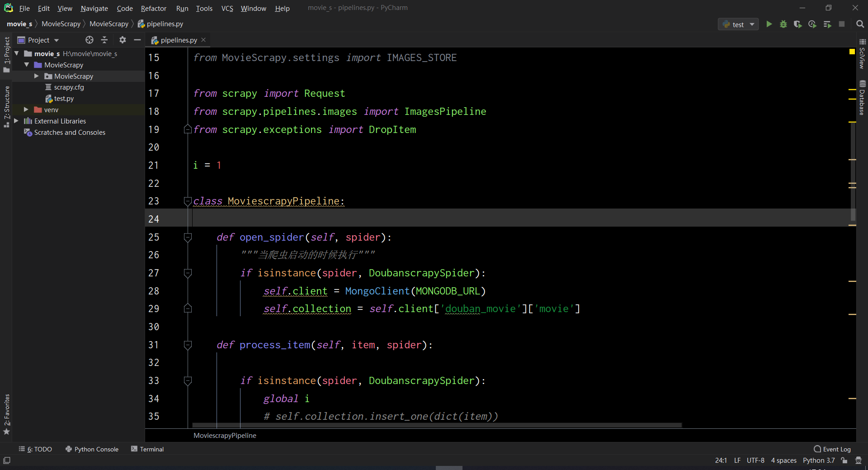The height and width of the screenshot is (470, 868).
Task: Expand the venv folder
Action: (x=26, y=109)
